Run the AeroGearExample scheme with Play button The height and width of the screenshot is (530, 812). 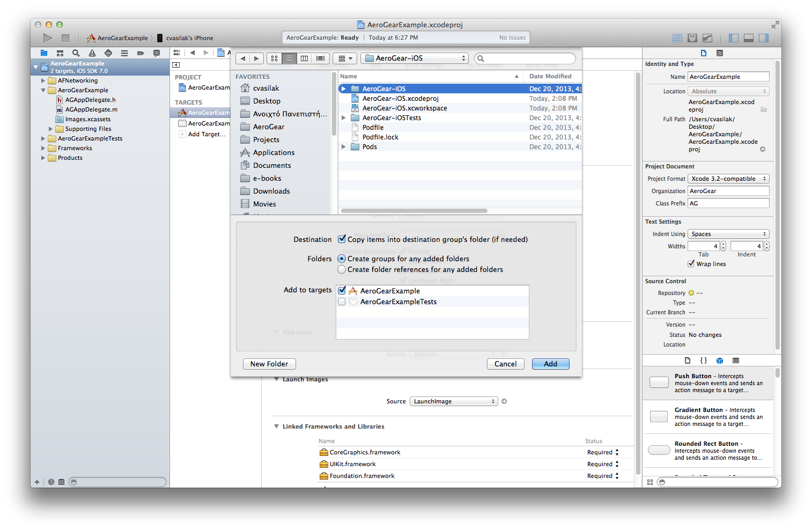coord(48,38)
